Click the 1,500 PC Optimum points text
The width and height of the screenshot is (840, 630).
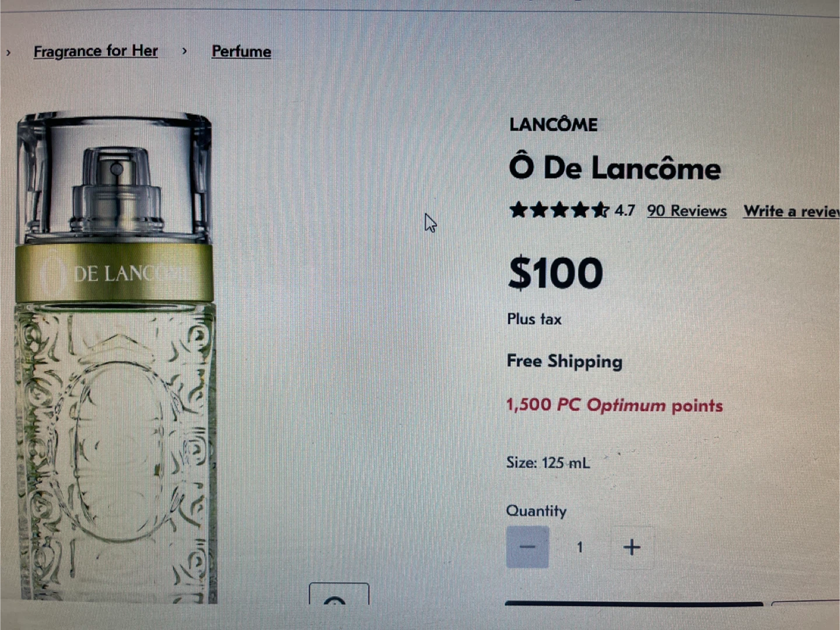pyautogui.click(x=614, y=405)
